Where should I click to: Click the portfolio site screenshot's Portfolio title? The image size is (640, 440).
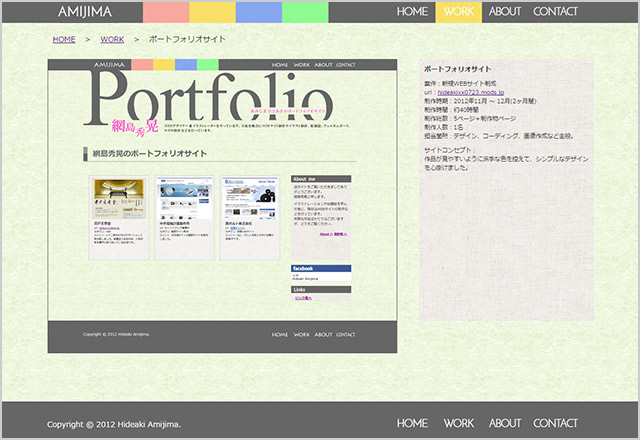coord(209,97)
